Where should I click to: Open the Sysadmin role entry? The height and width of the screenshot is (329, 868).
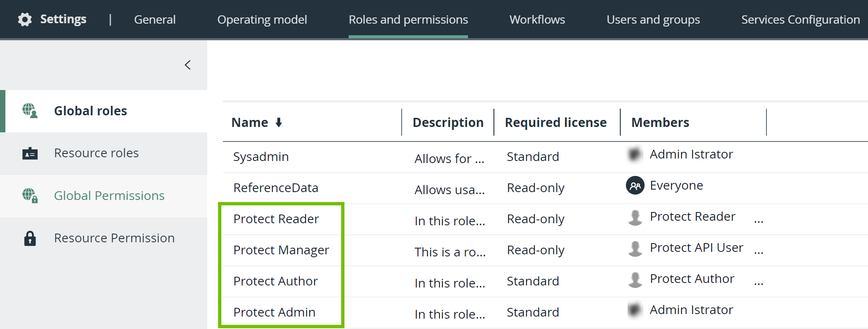[261, 157]
